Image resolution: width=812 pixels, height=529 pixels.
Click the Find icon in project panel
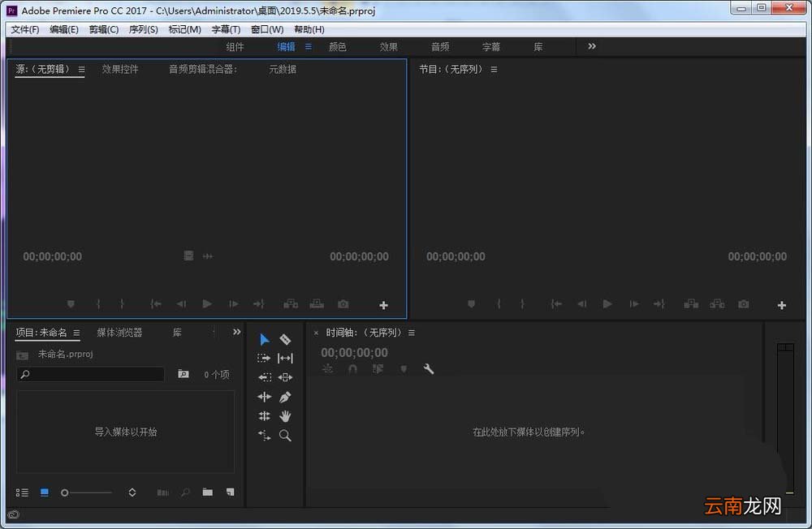(x=185, y=492)
